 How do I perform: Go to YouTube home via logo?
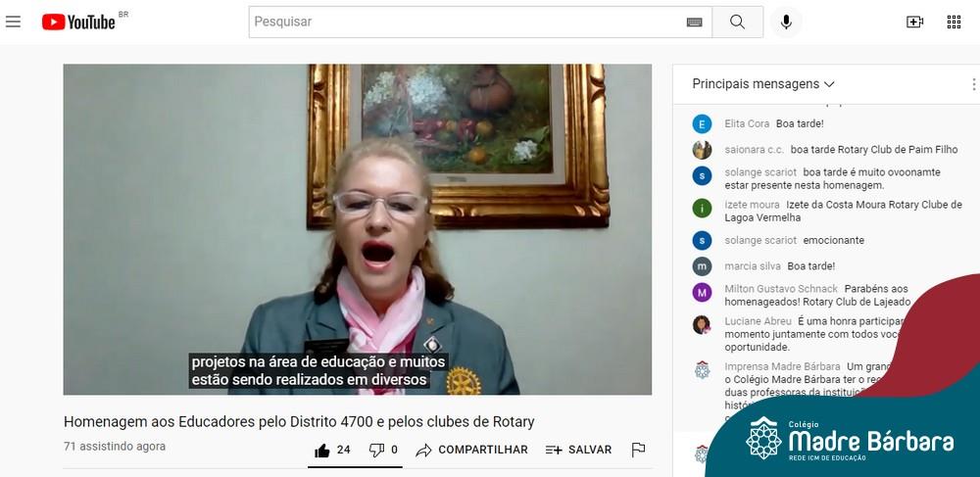tap(78, 22)
